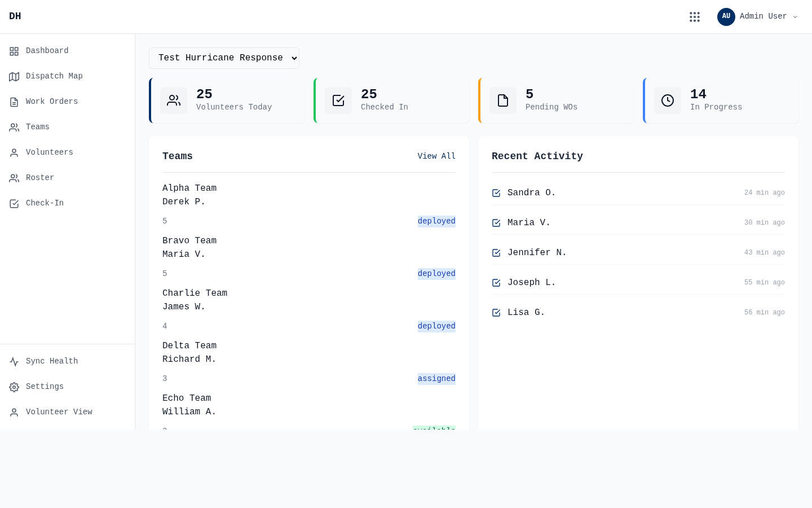
Task: Open the Teams View All link
Action: click(436, 156)
